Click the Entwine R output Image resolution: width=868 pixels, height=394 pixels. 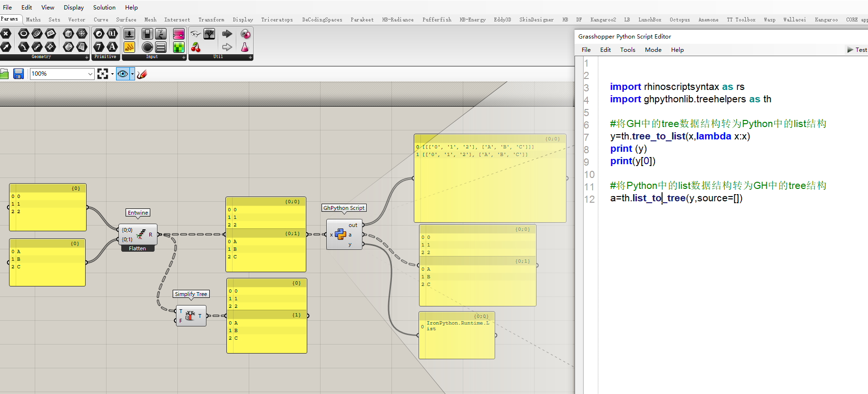point(151,234)
